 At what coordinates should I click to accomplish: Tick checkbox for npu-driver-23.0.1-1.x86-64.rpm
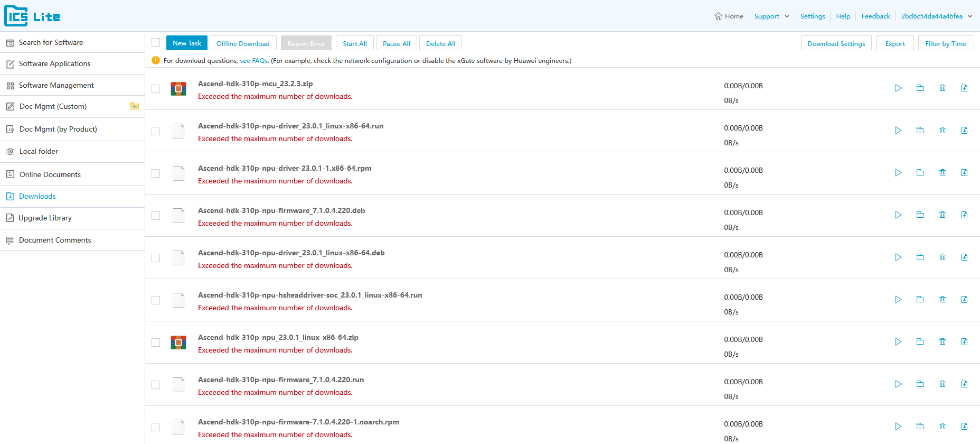coord(156,173)
